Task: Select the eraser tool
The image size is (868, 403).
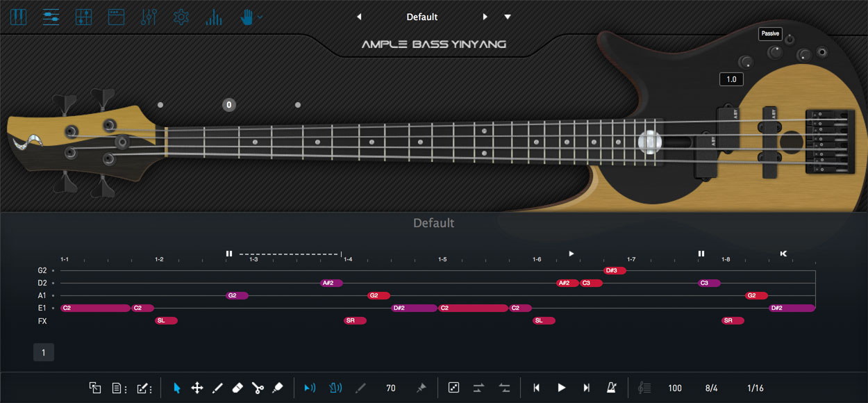Action: pos(237,388)
